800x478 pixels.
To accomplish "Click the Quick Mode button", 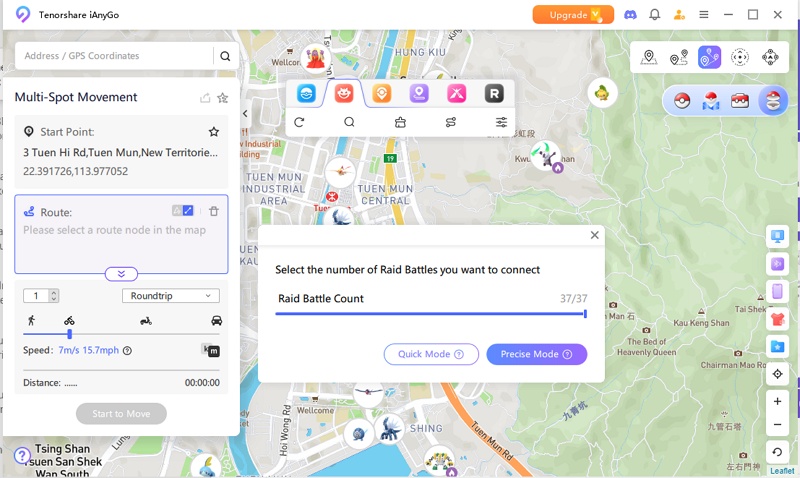I will pos(430,354).
